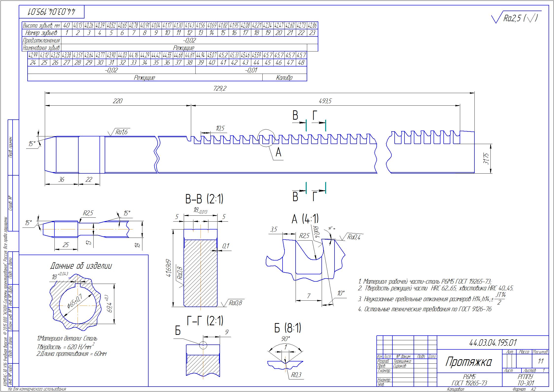Select technical note 2 about hardness HRC 62...65
Screen dimensions: 554x392
click(436, 288)
